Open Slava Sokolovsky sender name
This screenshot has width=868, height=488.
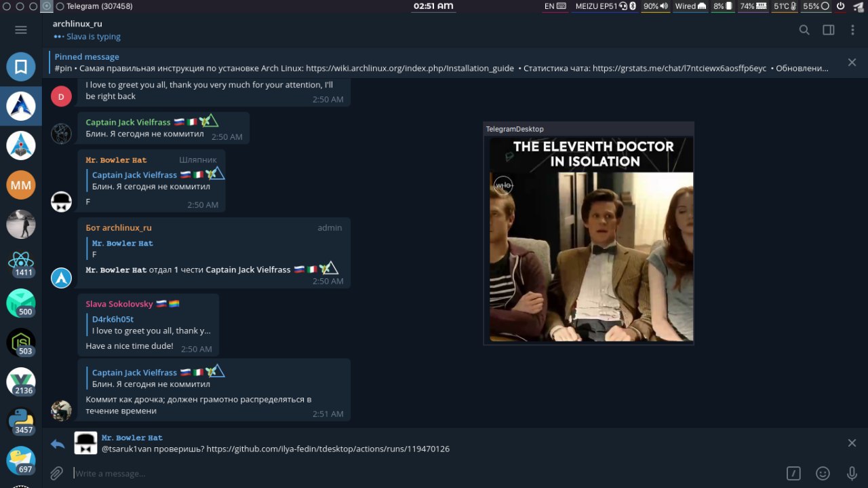point(119,304)
